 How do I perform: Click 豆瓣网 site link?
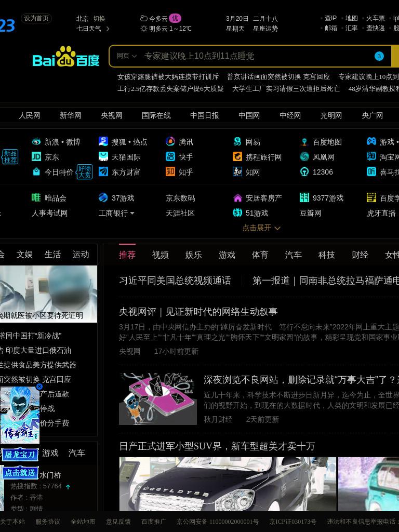[x=311, y=213]
